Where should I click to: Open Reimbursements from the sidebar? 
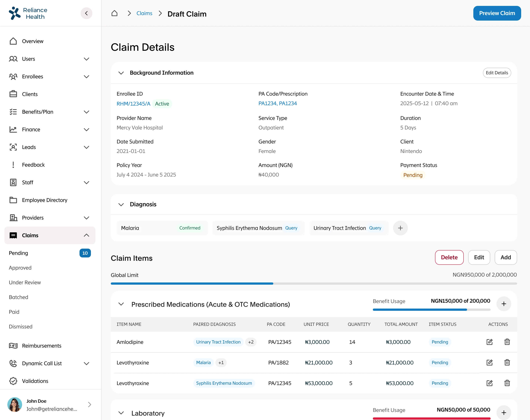pyautogui.click(x=42, y=346)
